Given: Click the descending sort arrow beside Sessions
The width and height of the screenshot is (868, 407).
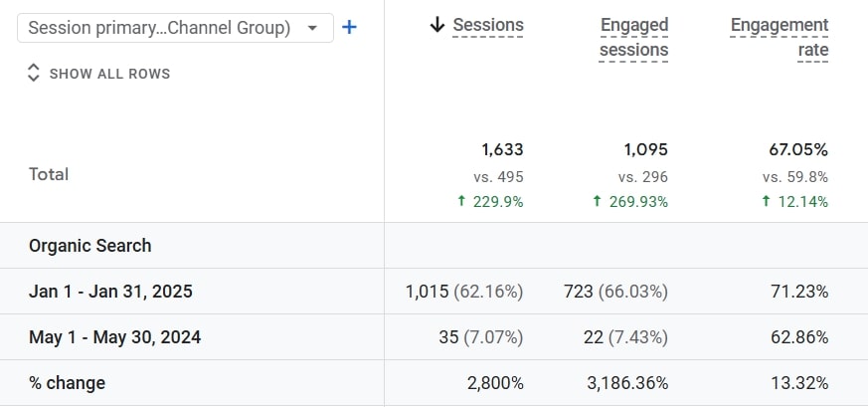Looking at the screenshot, I should 436,25.
